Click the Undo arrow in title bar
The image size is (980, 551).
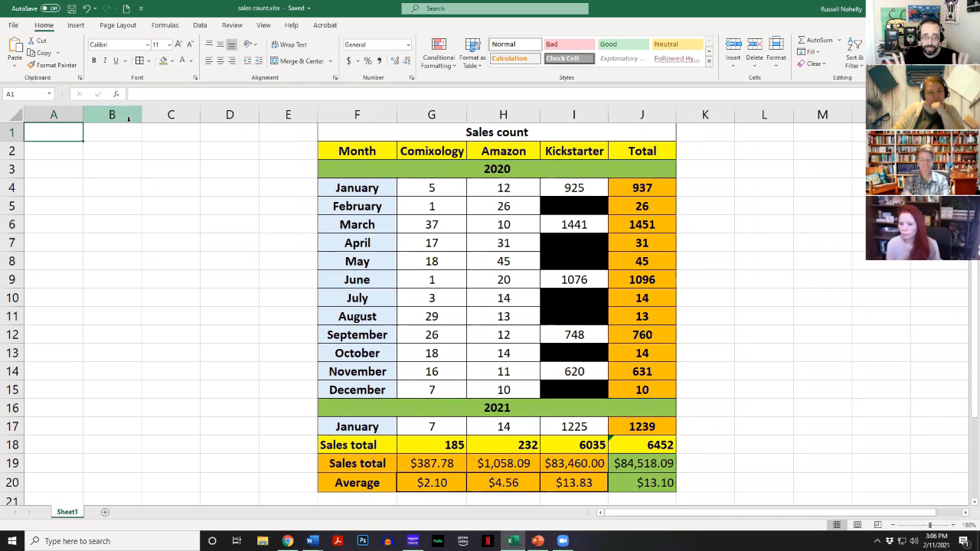tap(86, 8)
